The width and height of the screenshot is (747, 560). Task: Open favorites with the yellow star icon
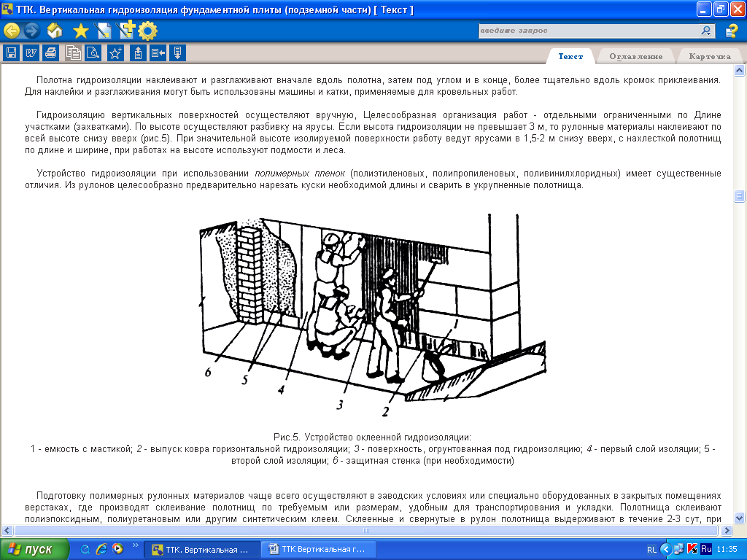[x=80, y=31]
